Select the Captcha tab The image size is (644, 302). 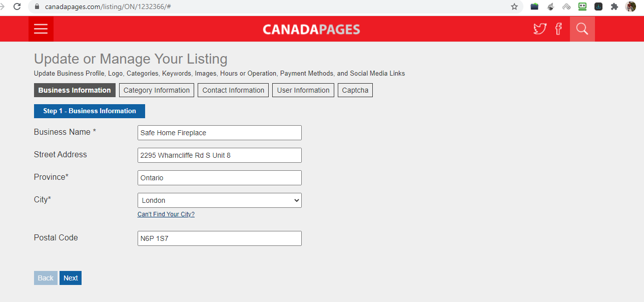pyautogui.click(x=355, y=90)
